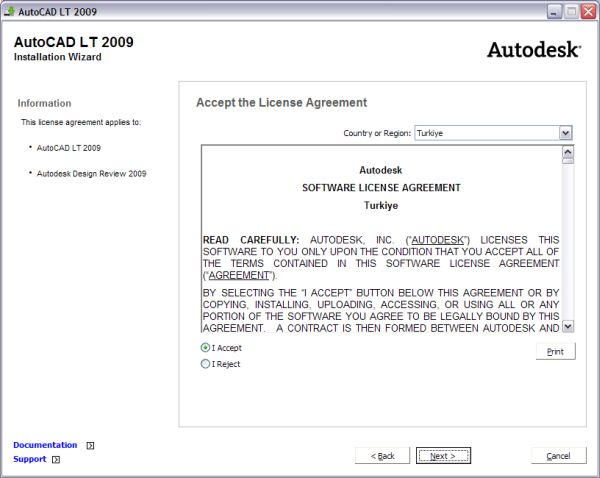Go back with the Back button
Viewport: 600px width, 478px height.
tap(382, 456)
